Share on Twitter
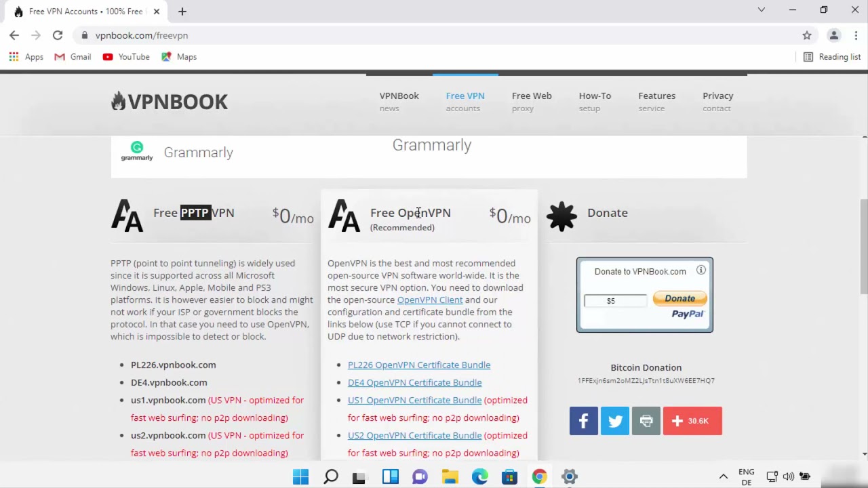The height and width of the screenshot is (488, 868). click(x=615, y=421)
